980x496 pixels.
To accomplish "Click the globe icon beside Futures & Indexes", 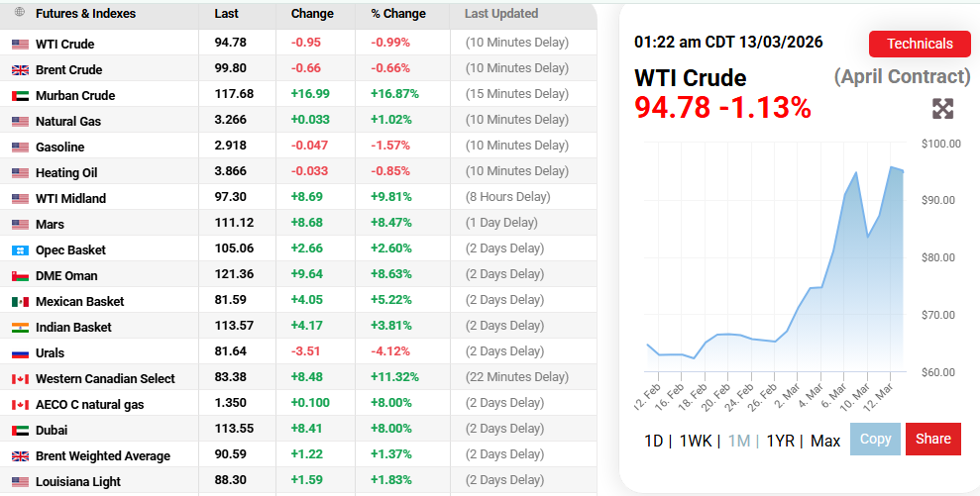I will tap(20, 12).
